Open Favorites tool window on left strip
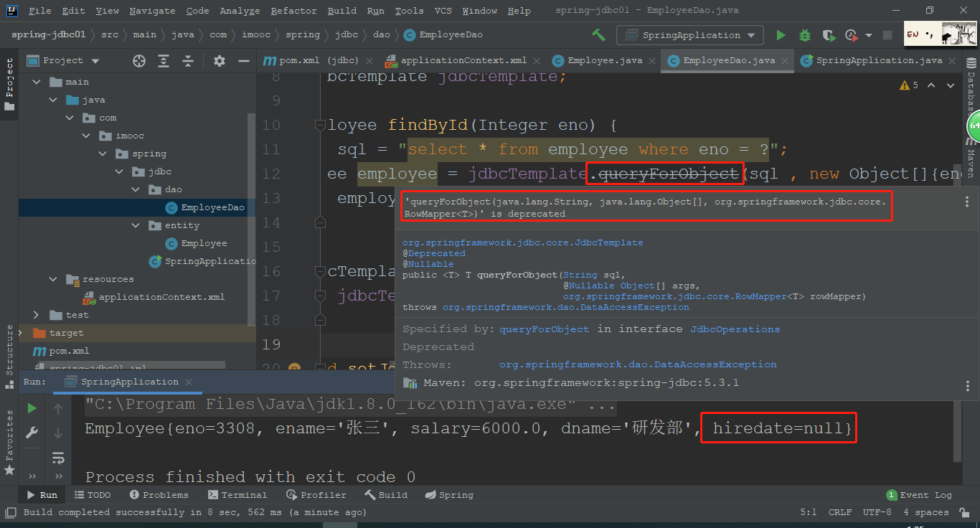This screenshot has width=980, height=528. coord(9,443)
